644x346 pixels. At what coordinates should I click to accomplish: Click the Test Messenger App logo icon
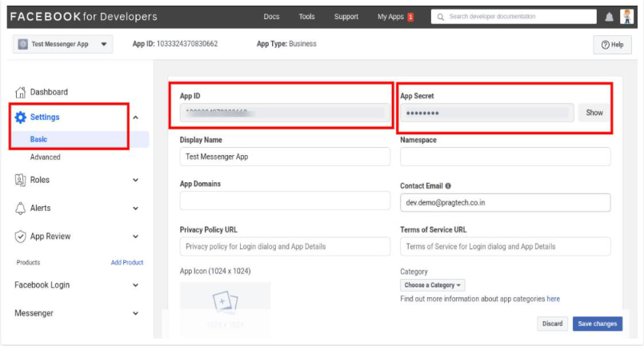tap(23, 44)
